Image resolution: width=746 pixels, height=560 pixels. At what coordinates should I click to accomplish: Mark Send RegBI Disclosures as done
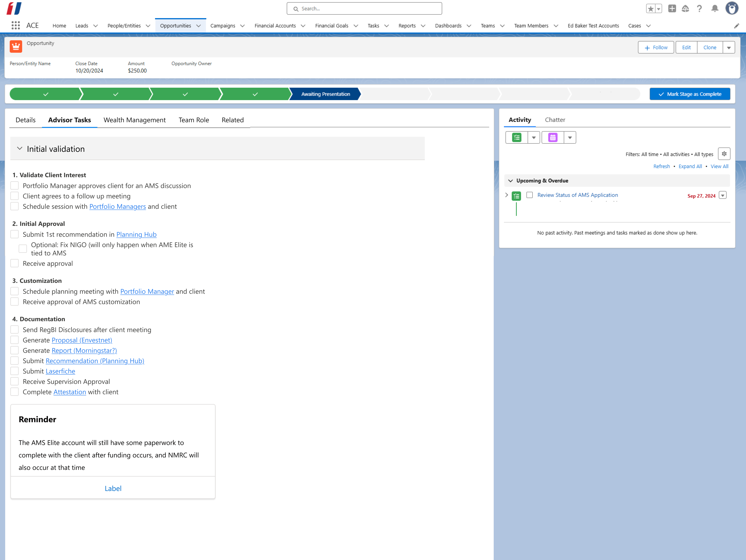[15, 329]
